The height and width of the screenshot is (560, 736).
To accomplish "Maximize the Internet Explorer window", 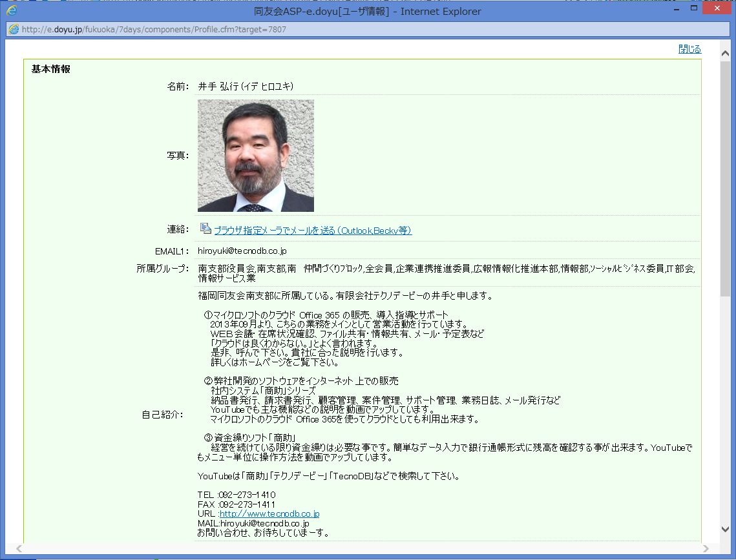I will [694, 8].
